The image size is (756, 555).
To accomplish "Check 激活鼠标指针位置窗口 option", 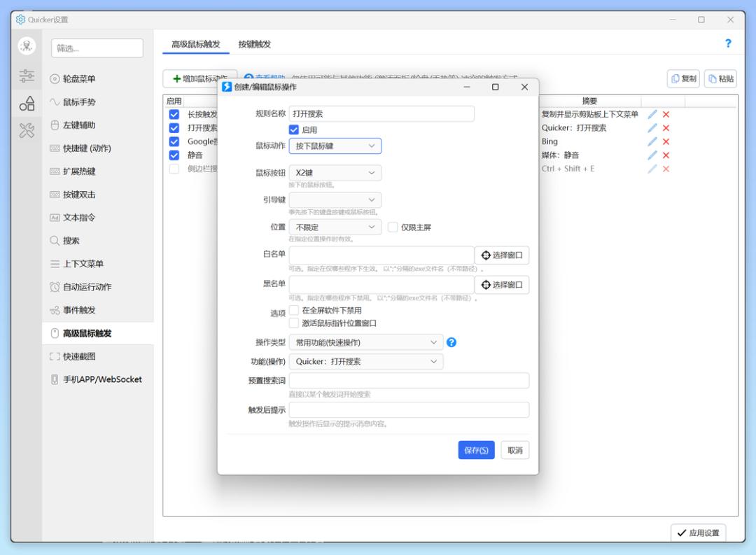I will pos(293,323).
